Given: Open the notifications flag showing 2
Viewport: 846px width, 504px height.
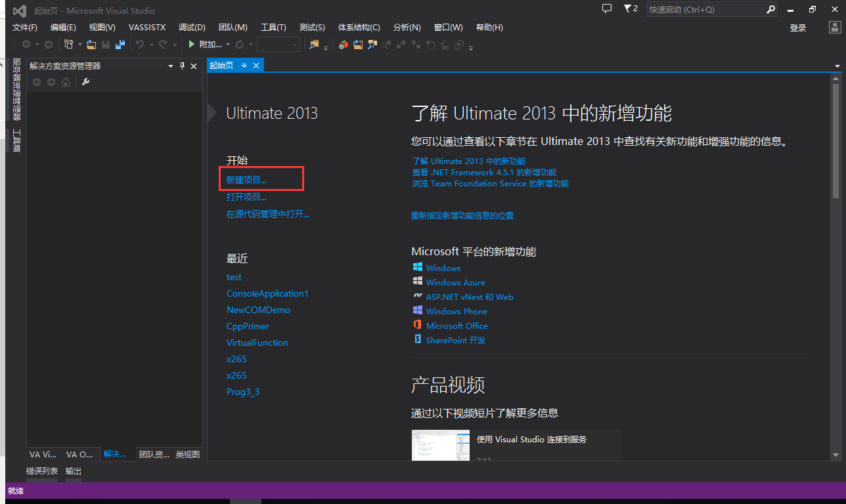Looking at the screenshot, I should coord(631,9).
